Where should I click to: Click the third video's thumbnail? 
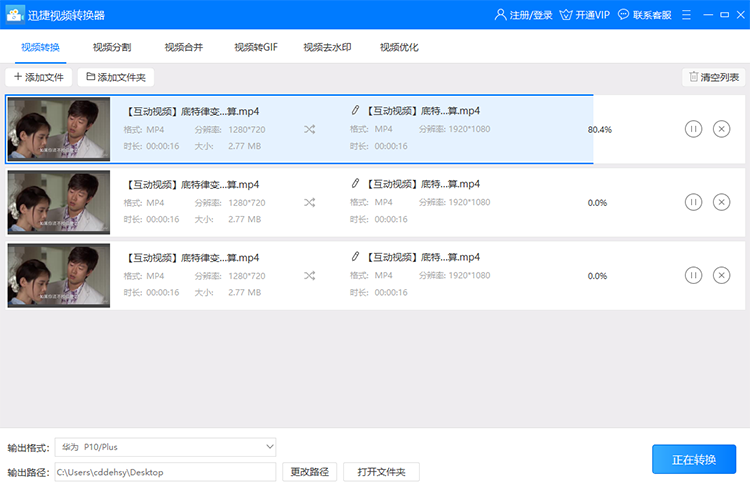[58, 275]
